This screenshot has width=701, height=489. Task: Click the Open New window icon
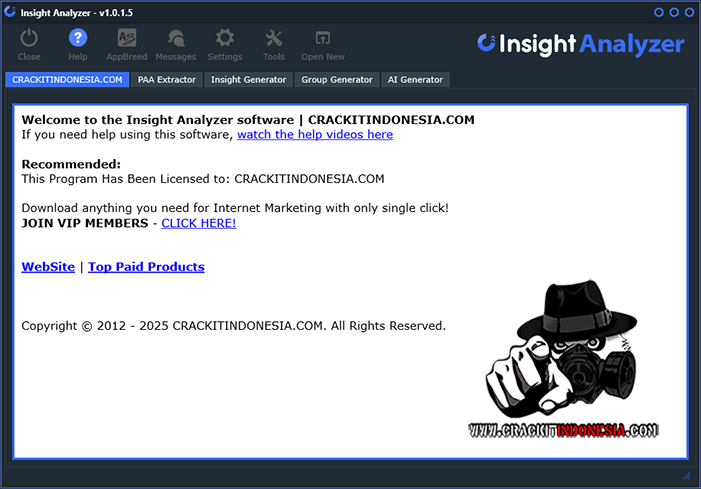point(323,39)
